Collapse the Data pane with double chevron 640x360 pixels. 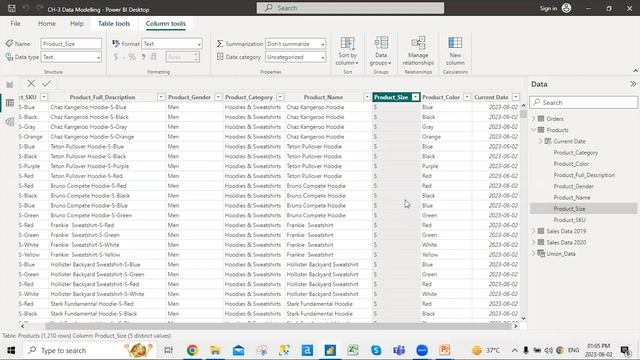point(633,84)
